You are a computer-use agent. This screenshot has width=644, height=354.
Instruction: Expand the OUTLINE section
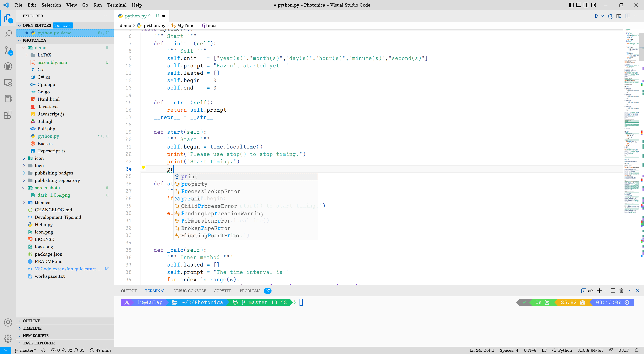click(31, 321)
